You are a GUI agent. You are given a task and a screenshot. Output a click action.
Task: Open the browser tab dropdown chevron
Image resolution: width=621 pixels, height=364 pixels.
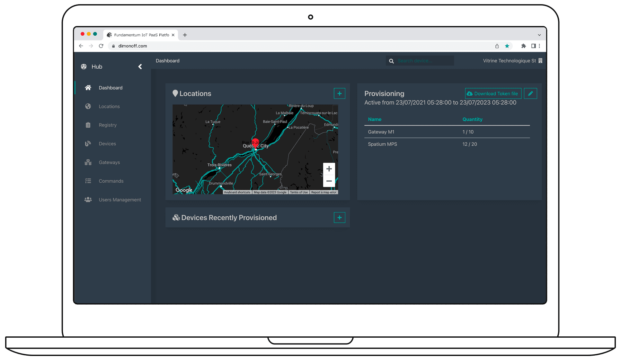coord(539,35)
